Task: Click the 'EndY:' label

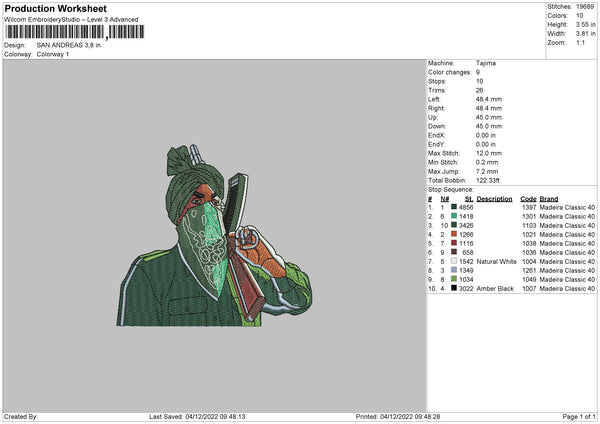Action: 437,144
